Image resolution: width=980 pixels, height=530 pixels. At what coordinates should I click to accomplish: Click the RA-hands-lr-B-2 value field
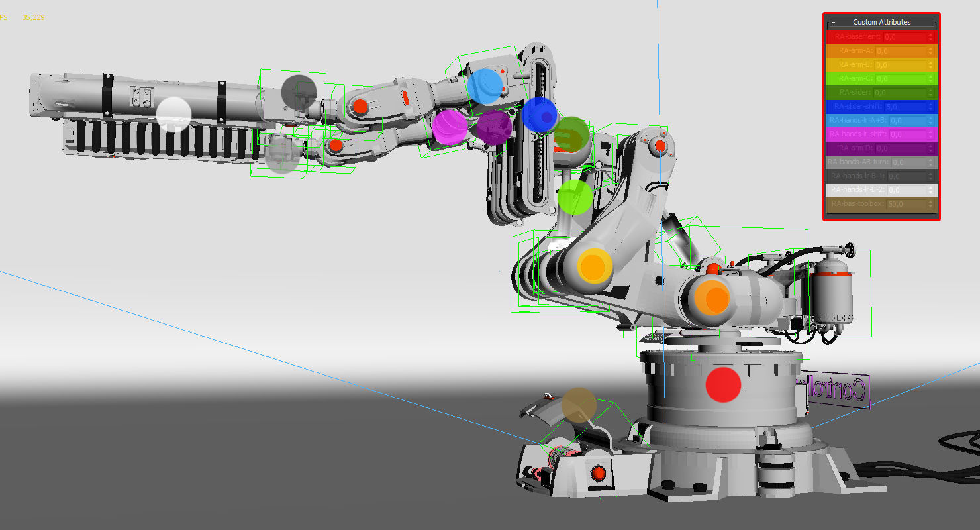pos(906,190)
